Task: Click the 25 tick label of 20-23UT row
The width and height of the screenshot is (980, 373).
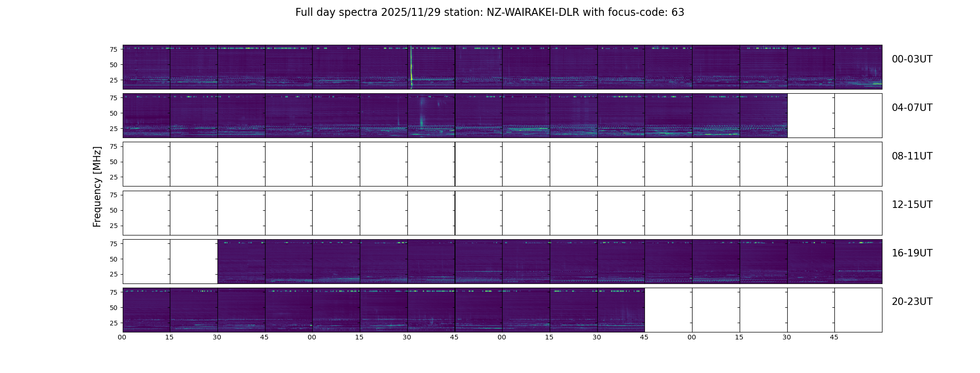Action: pyautogui.click(x=113, y=323)
